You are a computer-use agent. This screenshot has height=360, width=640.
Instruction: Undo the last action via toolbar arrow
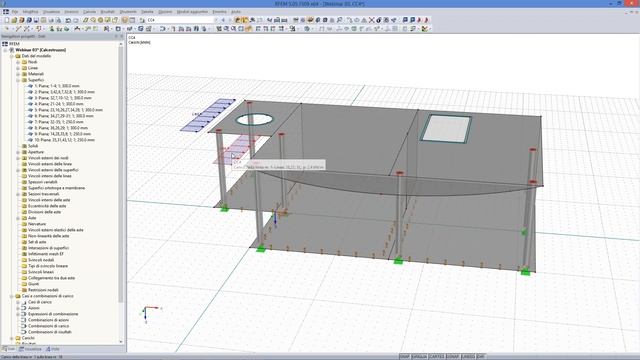click(x=68, y=20)
